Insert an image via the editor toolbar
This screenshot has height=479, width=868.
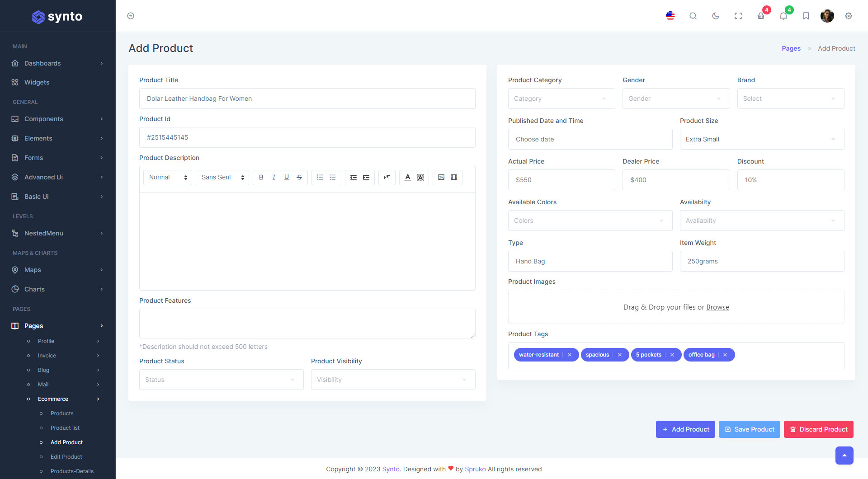441,177
